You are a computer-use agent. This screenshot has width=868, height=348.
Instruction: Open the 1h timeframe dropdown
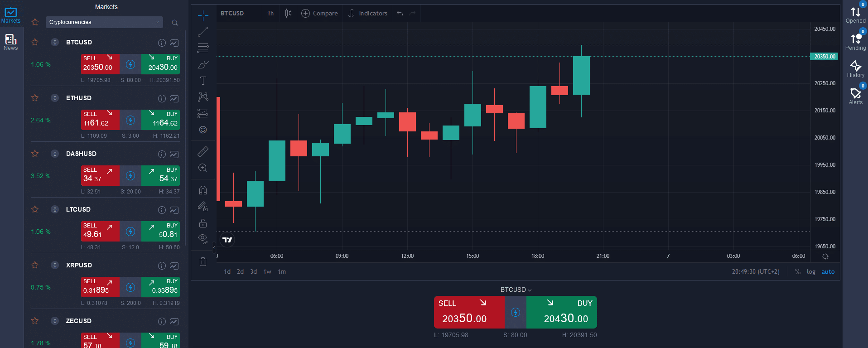270,14
